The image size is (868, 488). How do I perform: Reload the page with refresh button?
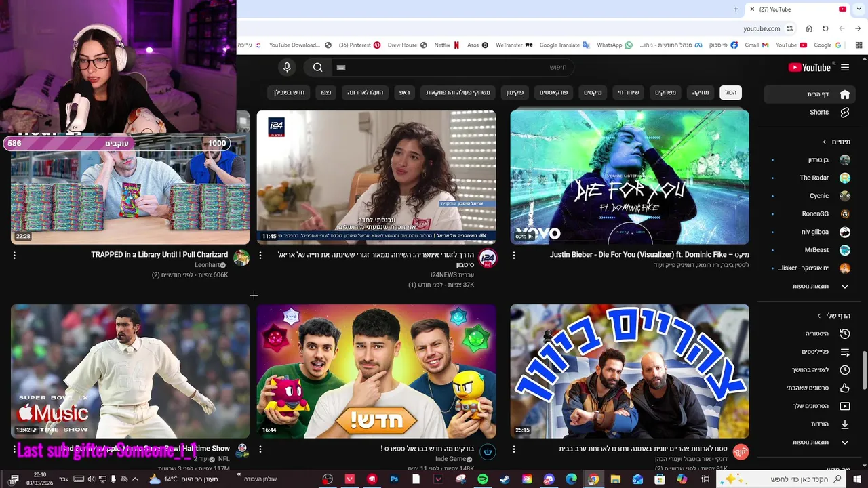[825, 28]
